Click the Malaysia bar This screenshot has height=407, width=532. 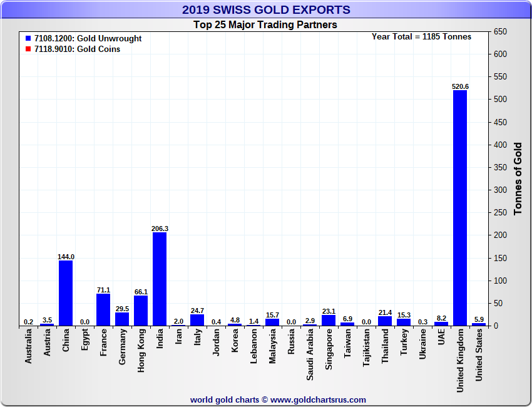(x=272, y=322)
